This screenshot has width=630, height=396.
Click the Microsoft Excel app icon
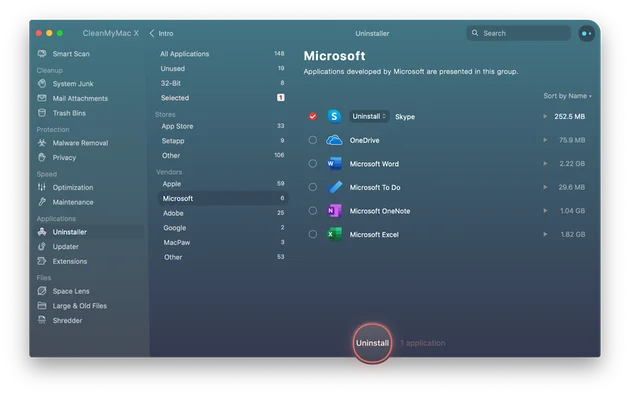coord(334,234)
